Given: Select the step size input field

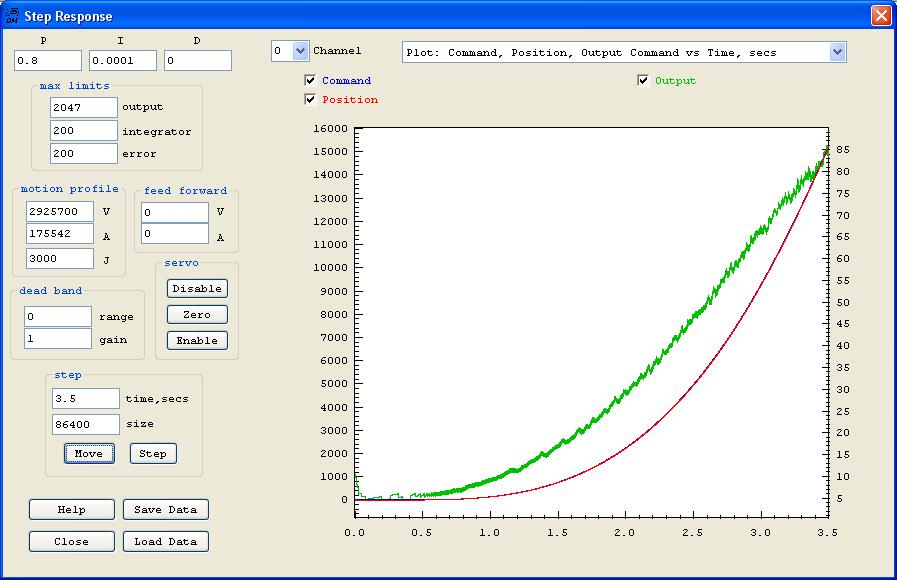Looking at the screenshot, I should coord(85,424).
